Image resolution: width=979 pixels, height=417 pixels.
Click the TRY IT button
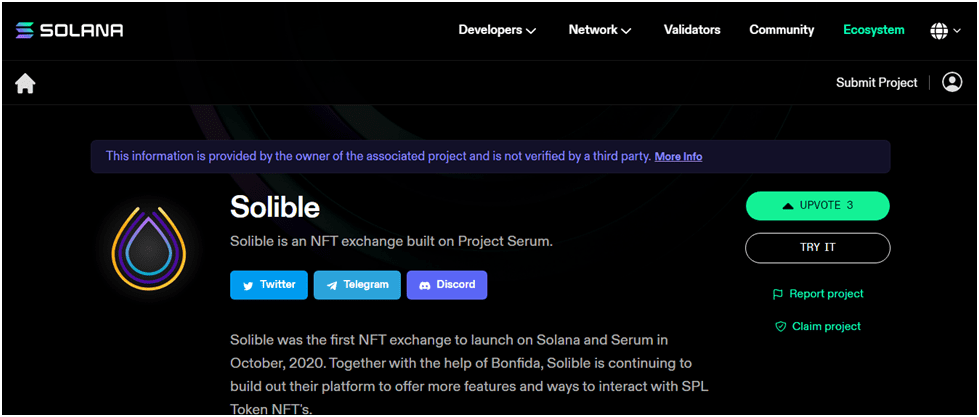tap(817, 248)
